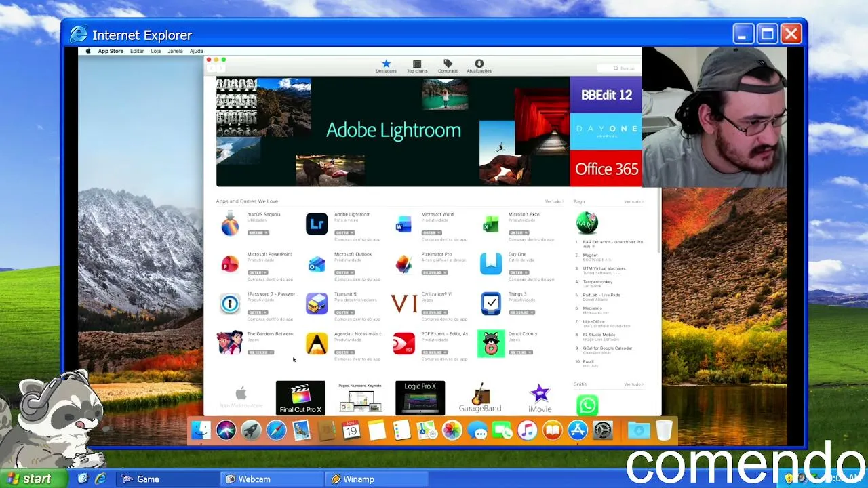Open the Ajuda menu

(x=196, y=51)
